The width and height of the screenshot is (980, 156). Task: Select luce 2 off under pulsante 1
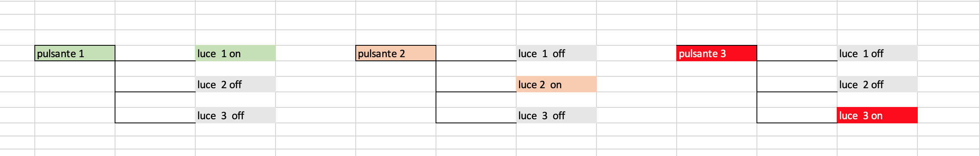pyautogui.click(x=235, y=84)
